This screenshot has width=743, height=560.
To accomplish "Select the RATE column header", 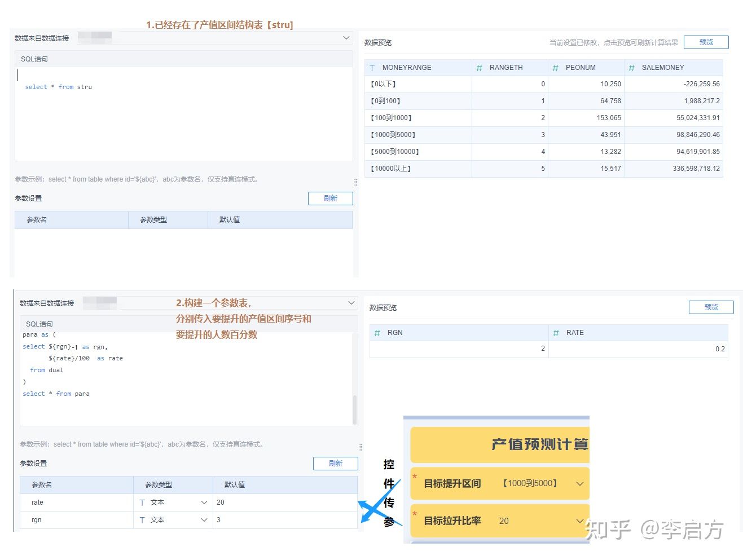I will point(638,333).
